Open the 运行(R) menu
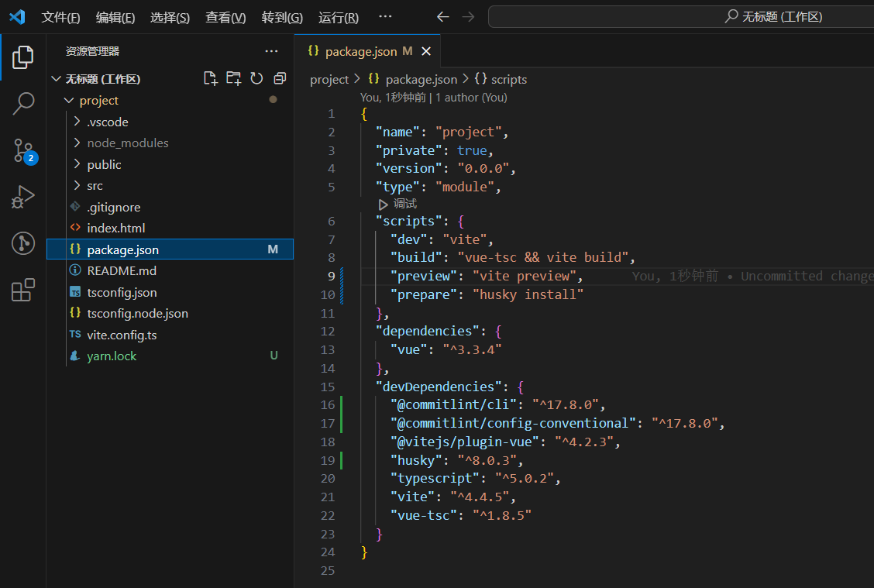The height and width of the screenshot is (588, 874). pos(339,17)
